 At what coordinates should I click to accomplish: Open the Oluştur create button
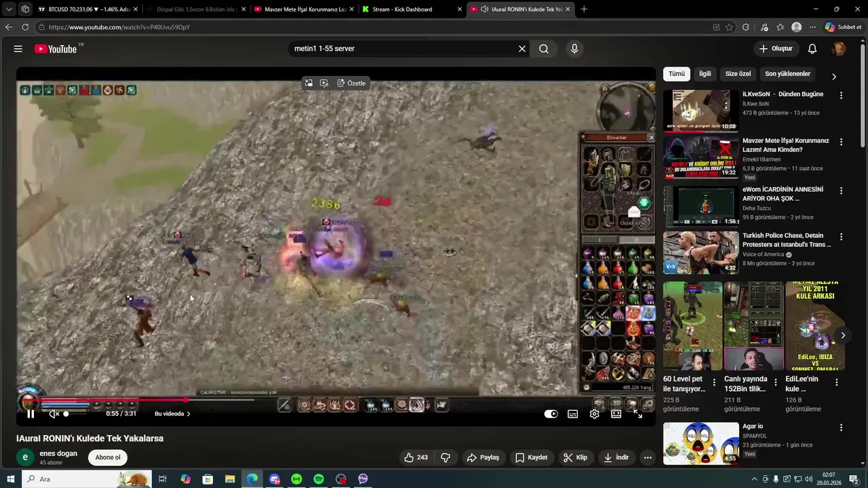776,49
